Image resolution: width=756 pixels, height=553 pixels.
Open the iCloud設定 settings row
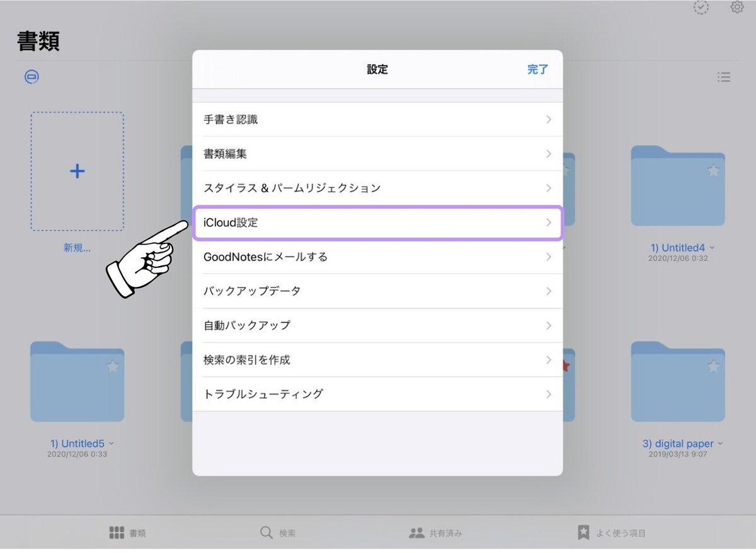pos(378,223)
